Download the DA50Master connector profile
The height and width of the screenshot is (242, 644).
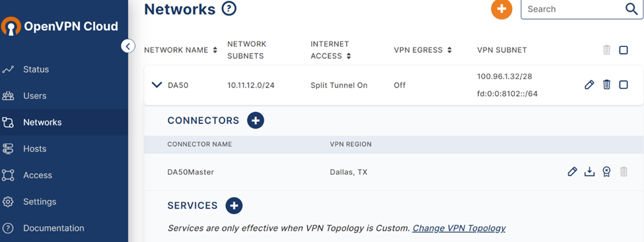(x=589, y=171)
